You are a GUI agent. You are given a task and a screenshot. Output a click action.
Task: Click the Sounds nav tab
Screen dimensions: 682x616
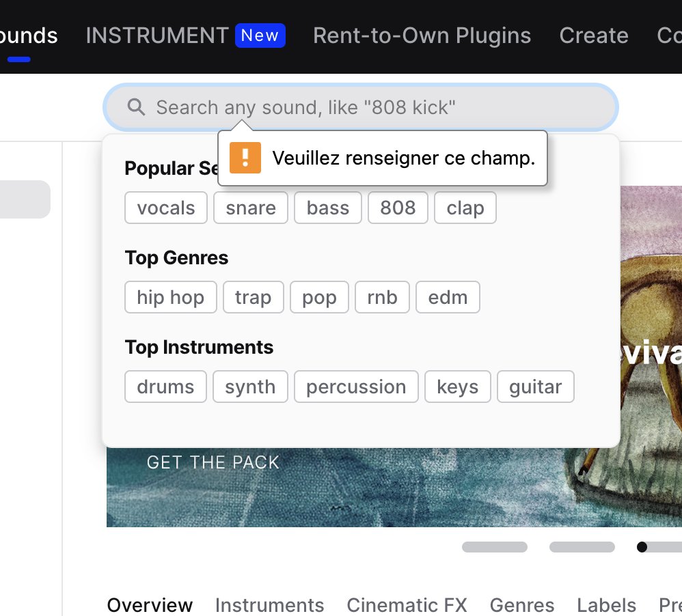(29, 36)
